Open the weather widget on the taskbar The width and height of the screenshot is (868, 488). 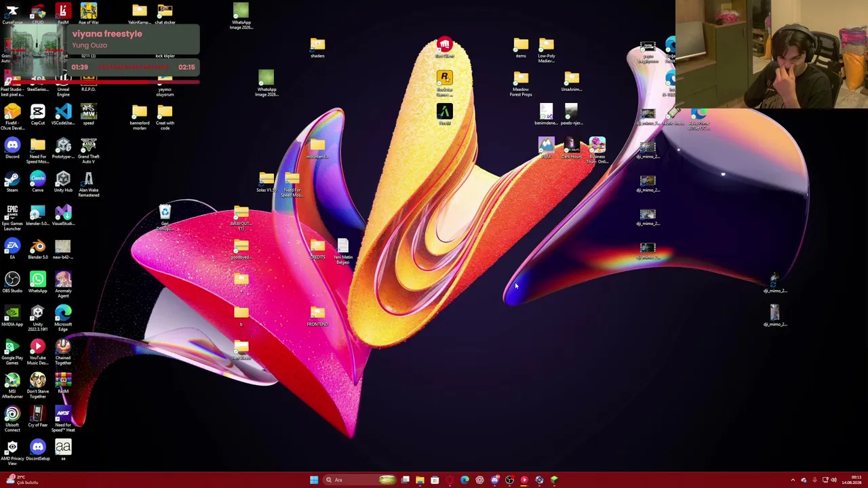[x=22, y=480]
